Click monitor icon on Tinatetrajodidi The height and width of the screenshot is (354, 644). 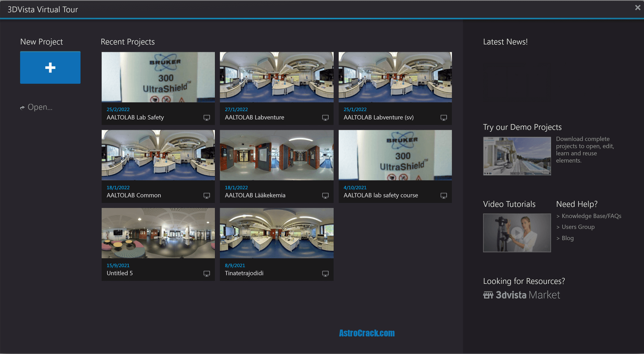click(x=325, y=274)
